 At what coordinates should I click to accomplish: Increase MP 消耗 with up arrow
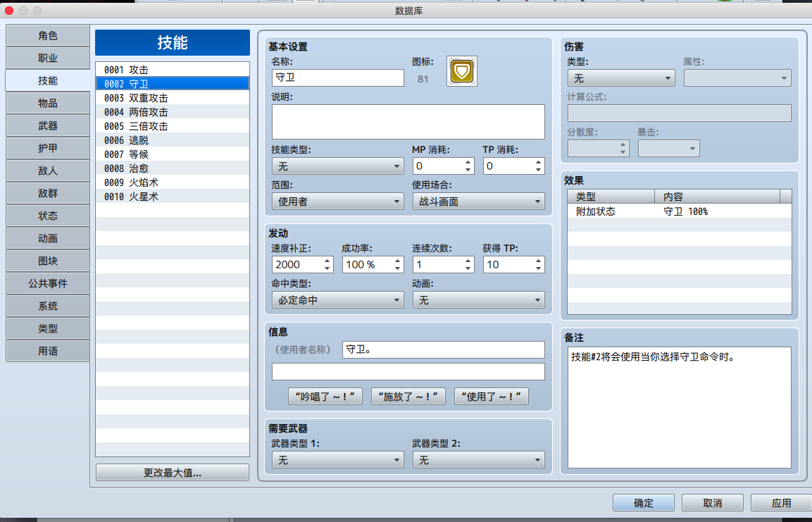click(468, 162)
